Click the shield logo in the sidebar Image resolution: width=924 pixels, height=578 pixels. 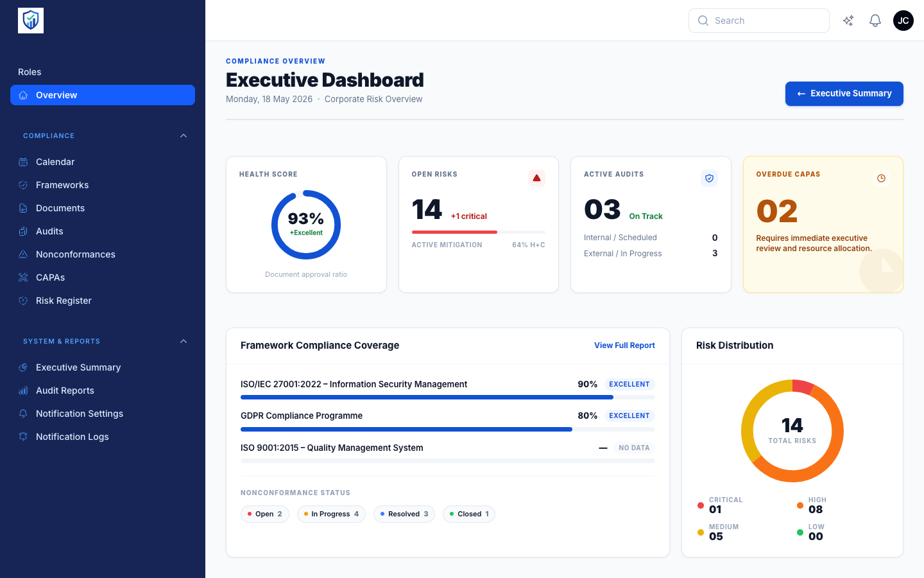pos(31,21)
